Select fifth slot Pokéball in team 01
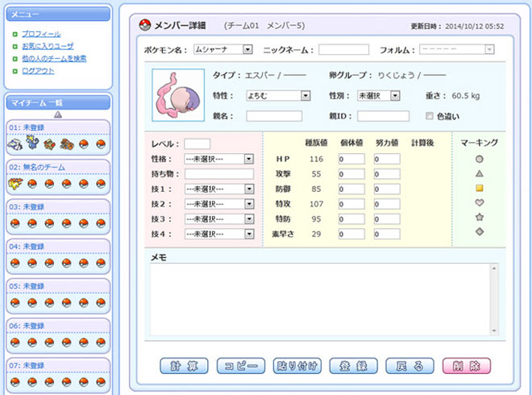The height and width of the screenshot is (395, 532). (x=84, y=144)
